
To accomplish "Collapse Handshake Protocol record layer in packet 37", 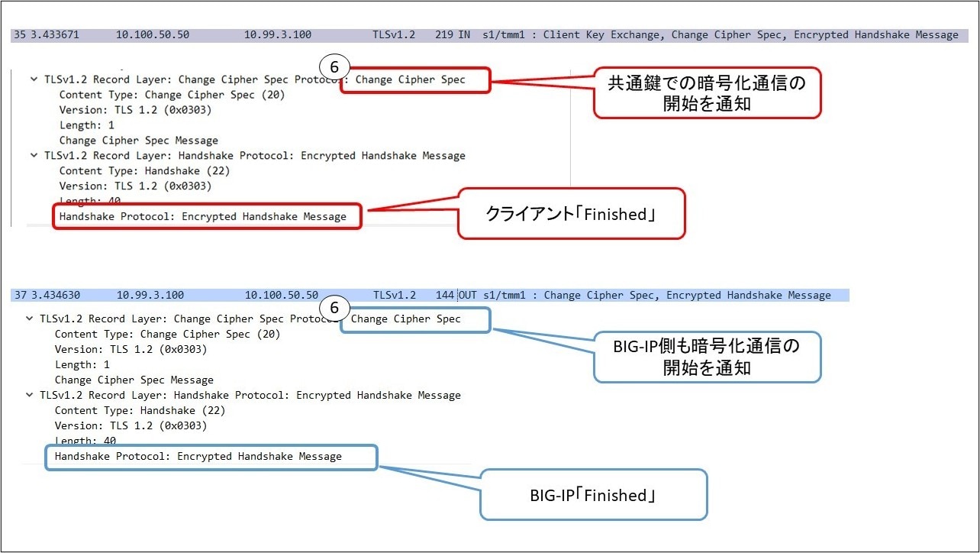I will pyautogui.click(x=29, y=396).
